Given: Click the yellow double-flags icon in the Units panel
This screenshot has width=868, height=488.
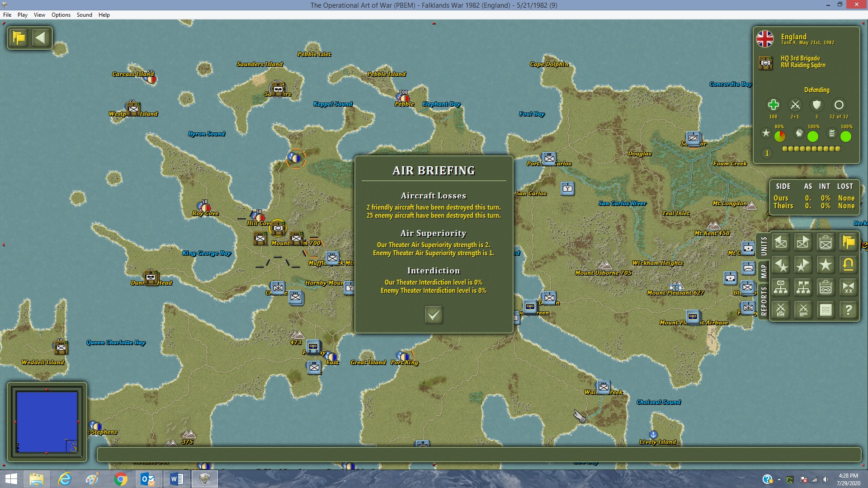Looking at the screenshot, I should click(848, 243).
